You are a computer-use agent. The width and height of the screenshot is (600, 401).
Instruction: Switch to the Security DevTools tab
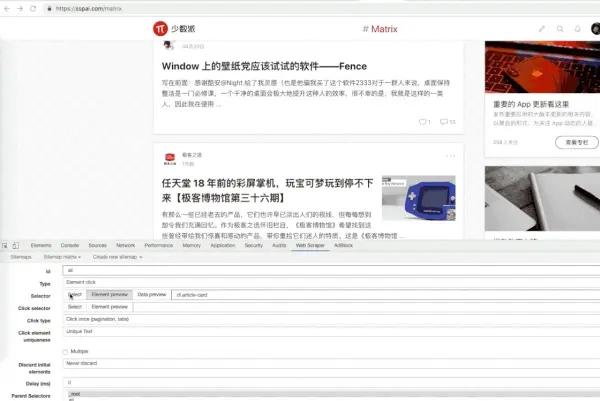254,245
